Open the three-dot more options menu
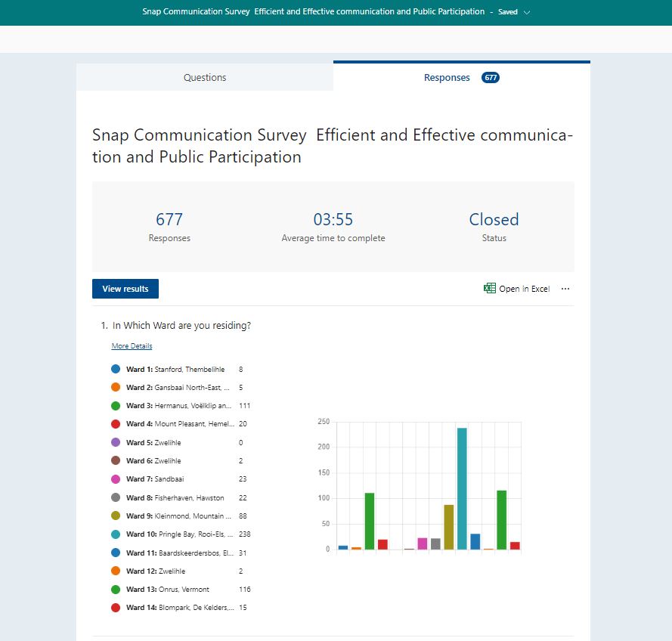The image size is (672, 641). [565, 289]
